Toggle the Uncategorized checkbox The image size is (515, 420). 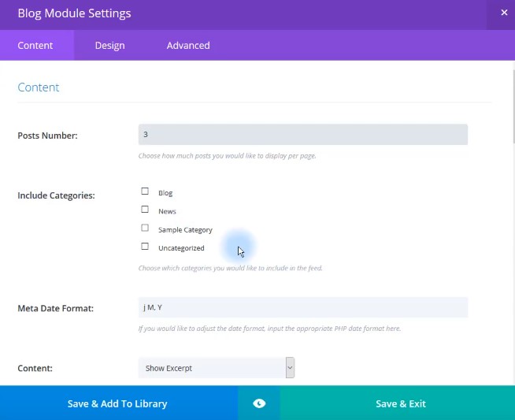pyautogui.click(x=145, y=247)
